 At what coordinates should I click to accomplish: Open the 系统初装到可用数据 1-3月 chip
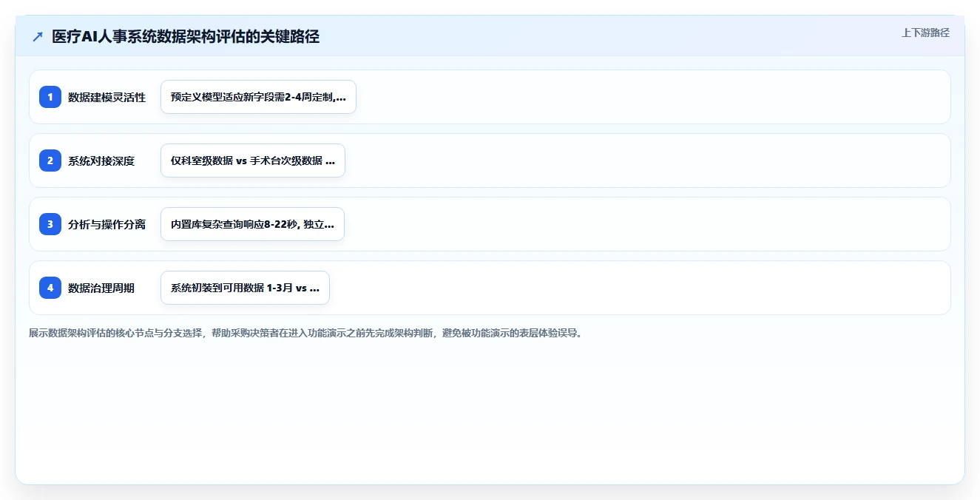click(245, 288)
